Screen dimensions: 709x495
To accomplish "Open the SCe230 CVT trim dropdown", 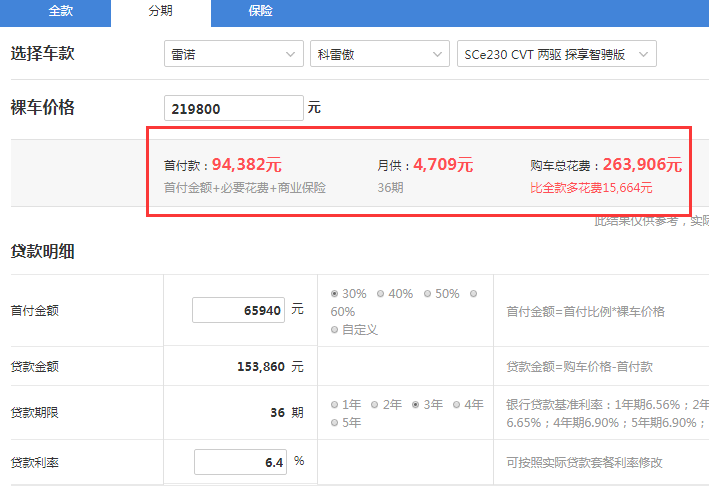I will 557,54.
